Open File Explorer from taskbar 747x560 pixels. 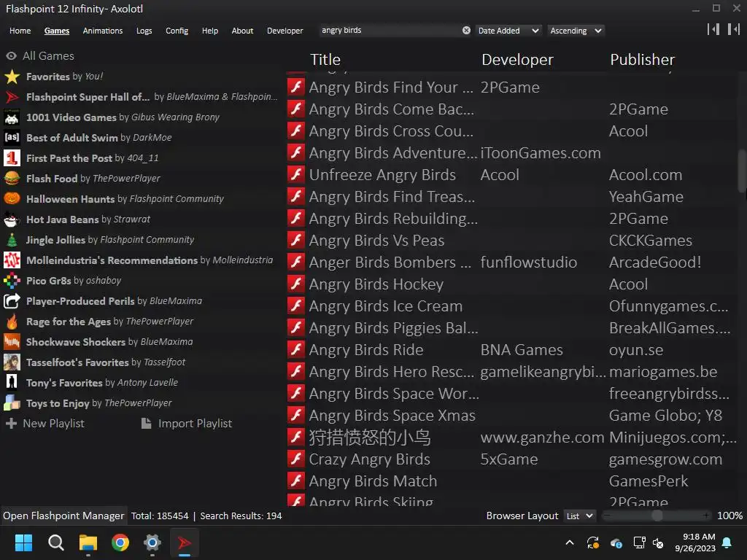point(88,542)
